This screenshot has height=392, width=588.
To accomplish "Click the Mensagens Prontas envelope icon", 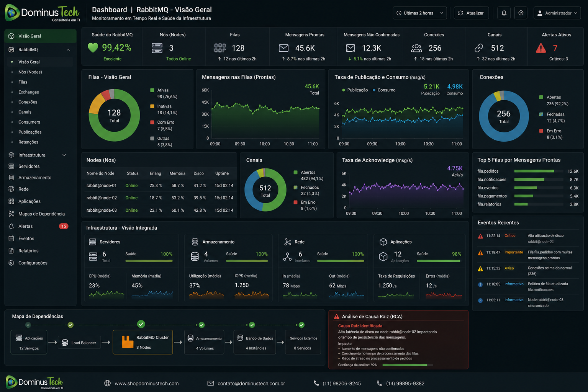I will click(x=283, y=48).
